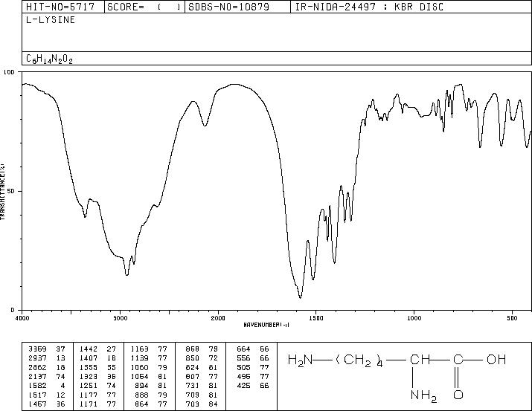Click the transmittance value 12 beside 1517

[60, 395]
